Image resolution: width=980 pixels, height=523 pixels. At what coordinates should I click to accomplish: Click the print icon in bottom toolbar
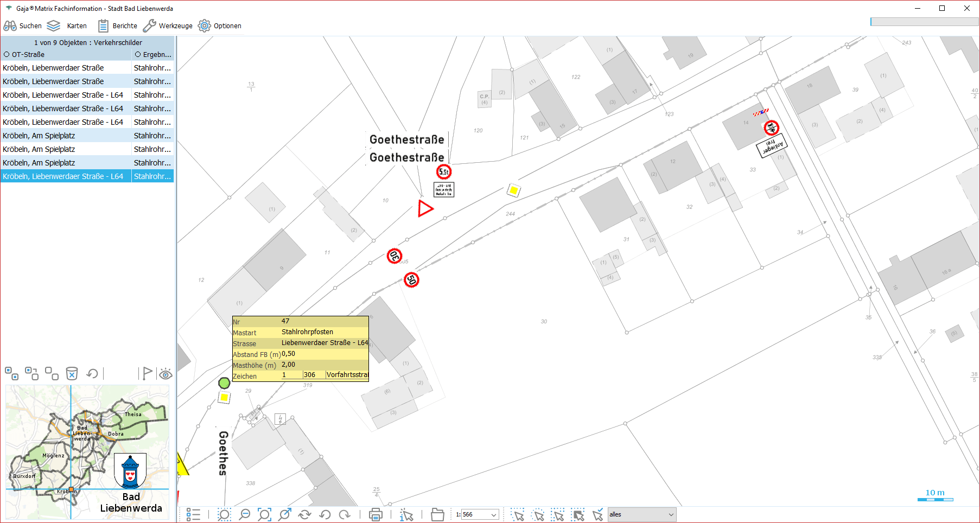point(376,514)
